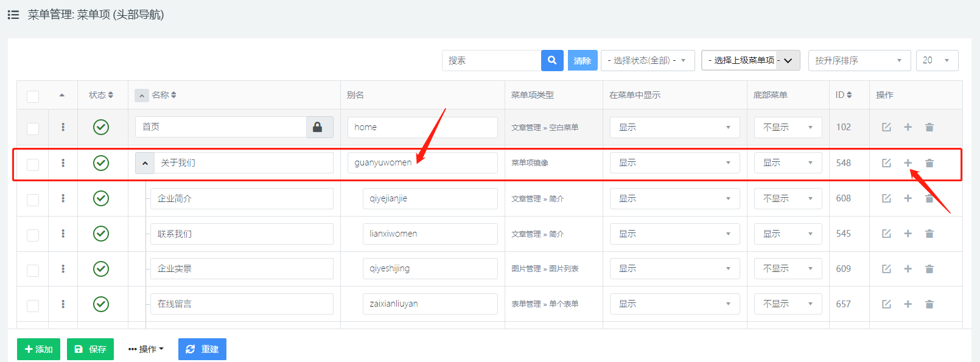Open drag handle dots for 企业简介 row
Screen dimensions: 980x362
[x=63, y=198]
